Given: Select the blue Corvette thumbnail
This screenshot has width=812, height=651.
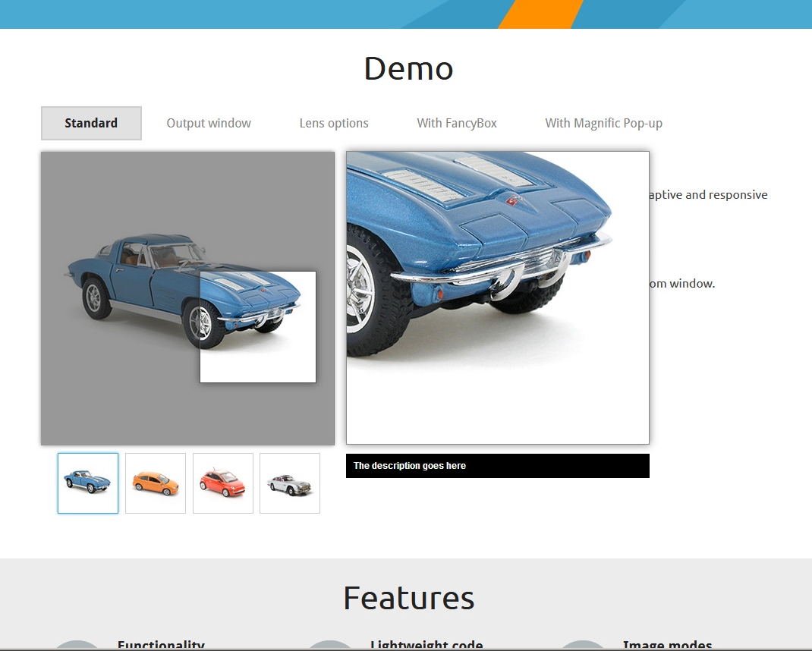Looking at the screenshot, I should pos(88,483).
